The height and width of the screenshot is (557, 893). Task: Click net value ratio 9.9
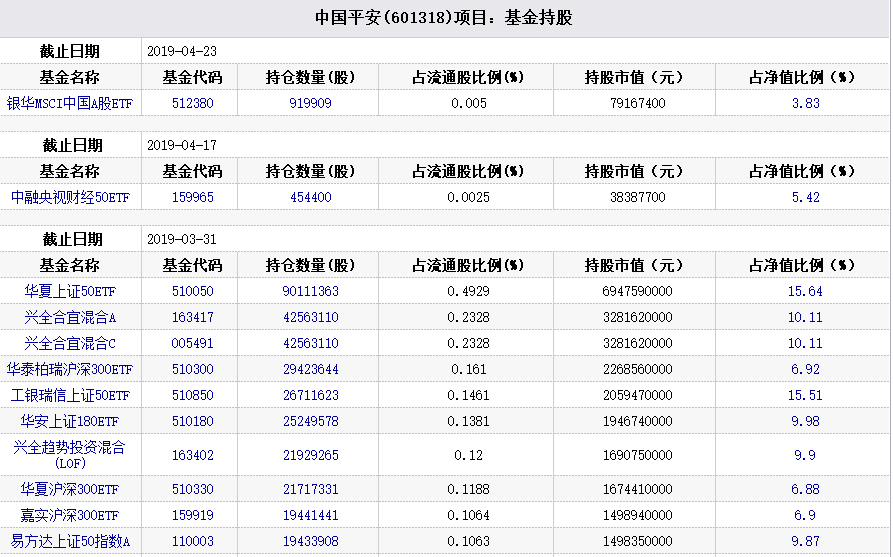pos(805,456)
